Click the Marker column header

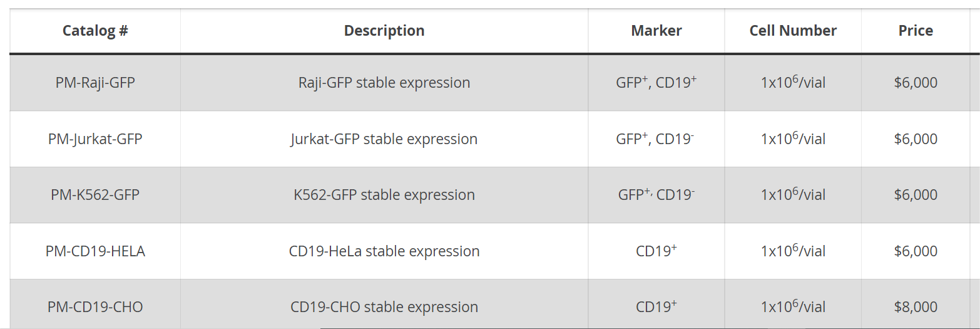(x=656, y=31)
